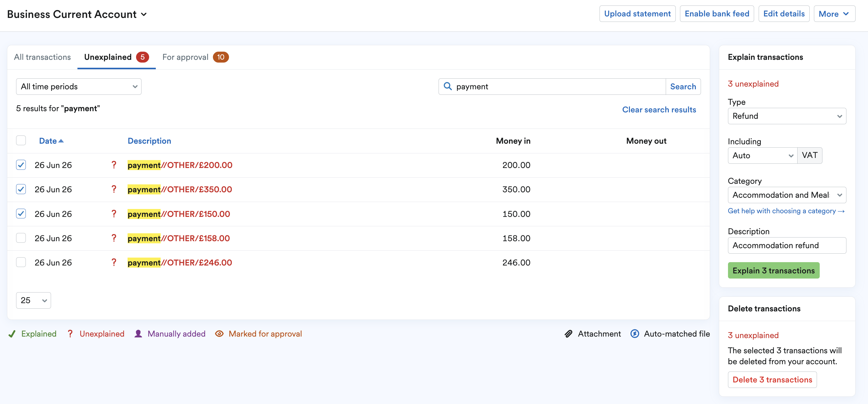Open payment//OTHER/£200.00 transaction
868x404 pixels.
[180, 165]
